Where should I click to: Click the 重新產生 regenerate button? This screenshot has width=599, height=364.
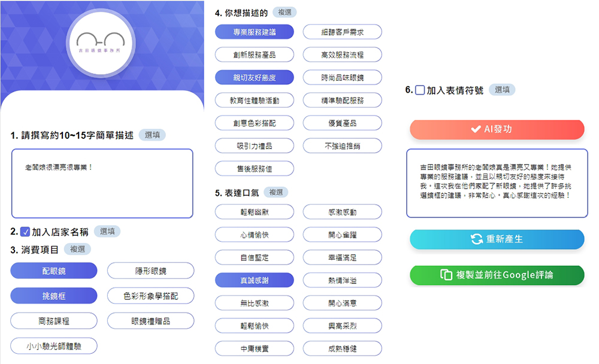[497, 239]
